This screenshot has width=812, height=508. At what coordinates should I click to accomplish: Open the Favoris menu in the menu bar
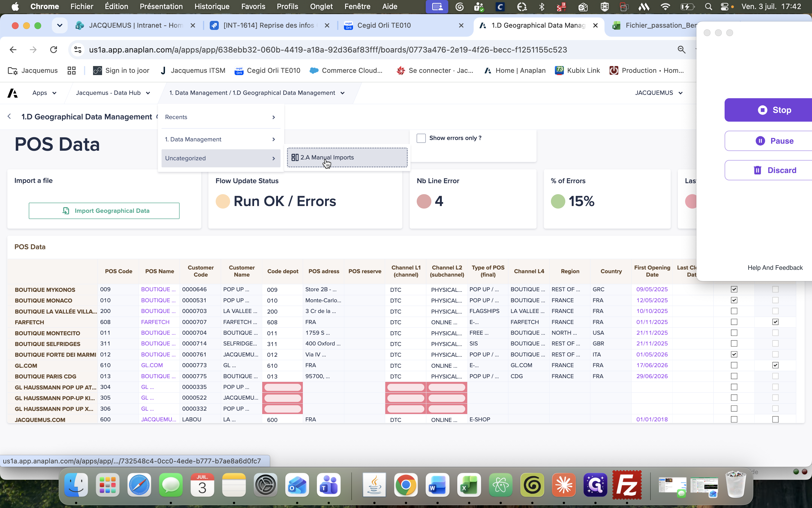253,7
